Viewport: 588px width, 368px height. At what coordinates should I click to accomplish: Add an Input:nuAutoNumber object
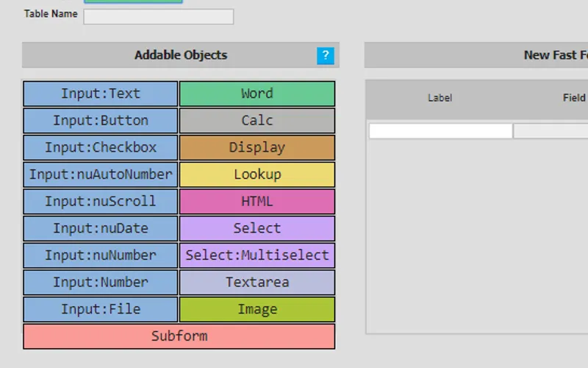(101, 174)
